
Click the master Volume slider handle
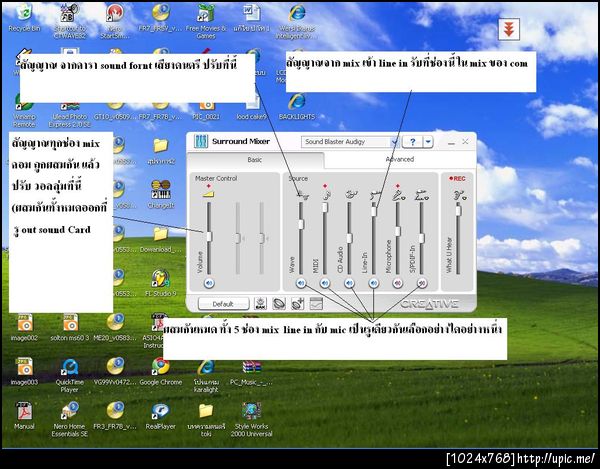[209, 236]
